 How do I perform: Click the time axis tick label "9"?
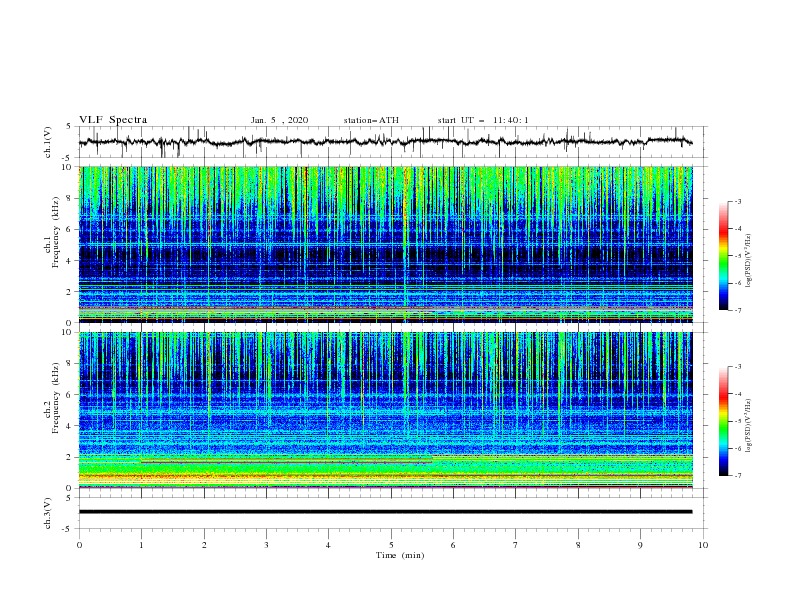pos(640,545)
